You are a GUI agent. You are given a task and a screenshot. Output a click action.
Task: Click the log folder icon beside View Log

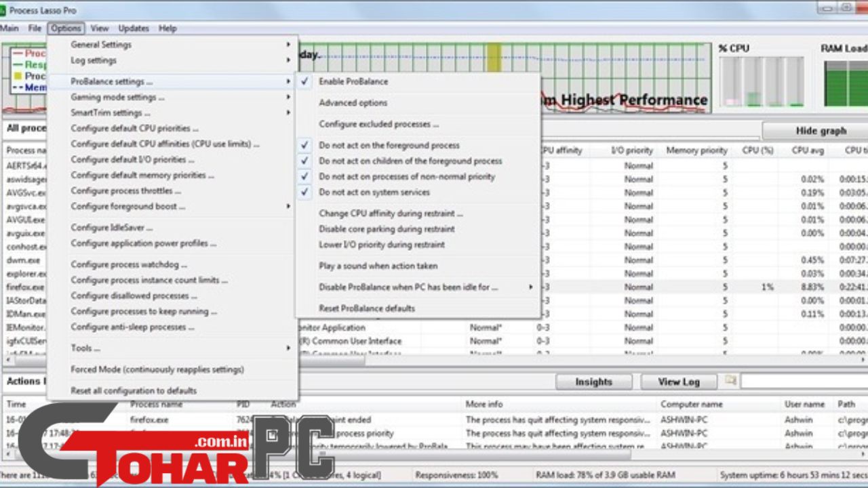[x=730, y=381]
